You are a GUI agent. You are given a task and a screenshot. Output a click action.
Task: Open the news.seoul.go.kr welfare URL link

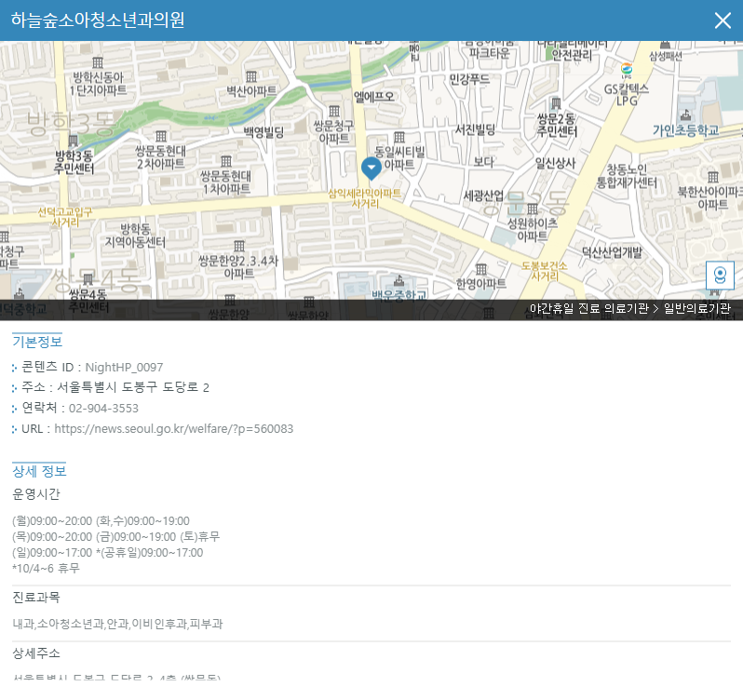(x=173, y=428)
